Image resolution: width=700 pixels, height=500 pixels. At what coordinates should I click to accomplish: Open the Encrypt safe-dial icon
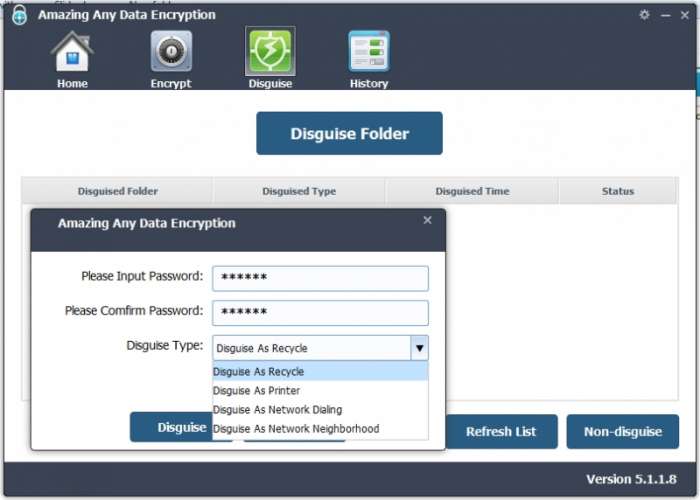tap(171, 51)
